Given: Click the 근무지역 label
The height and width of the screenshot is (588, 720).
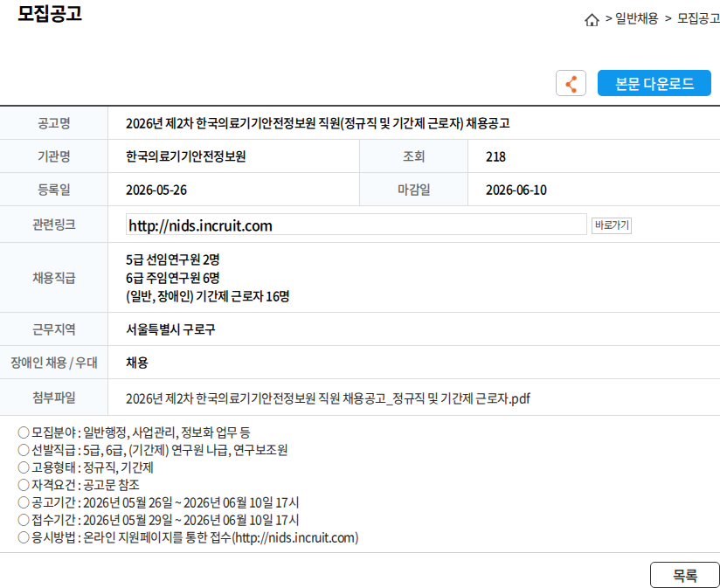Looking at the screenshot, I should (53, 329).
